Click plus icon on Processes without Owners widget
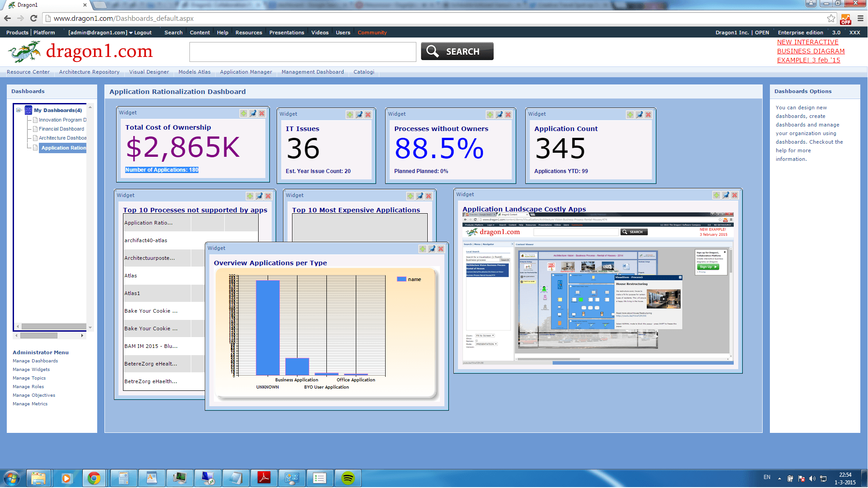The width and height of the screenshot is (868, 488). pyautogui.click(x=490, y=115)
